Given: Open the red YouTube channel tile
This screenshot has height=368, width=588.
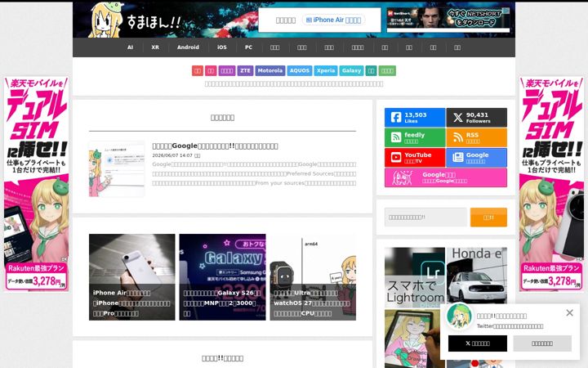Looking at the screenshot, I should pyautogui.click(x=415, y=157).
